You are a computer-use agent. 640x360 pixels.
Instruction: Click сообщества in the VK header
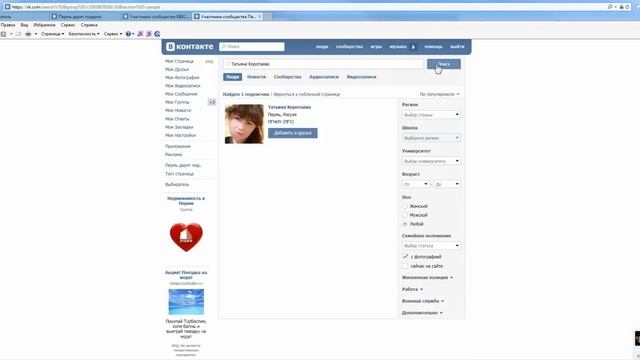tap(349, 47)
